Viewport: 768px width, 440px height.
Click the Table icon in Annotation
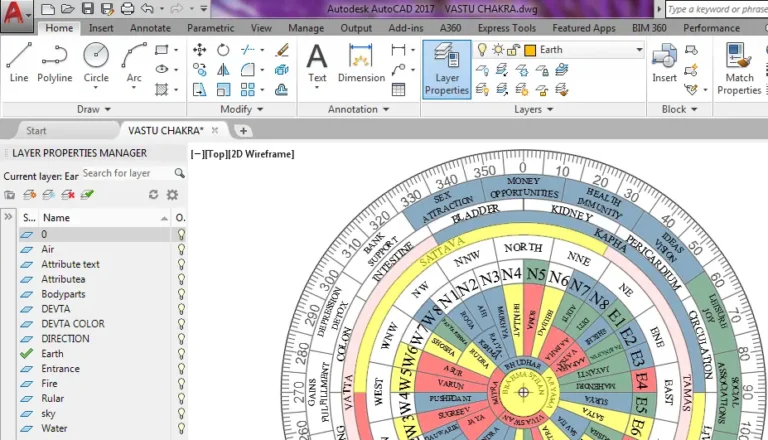click(x=398, y=90)
